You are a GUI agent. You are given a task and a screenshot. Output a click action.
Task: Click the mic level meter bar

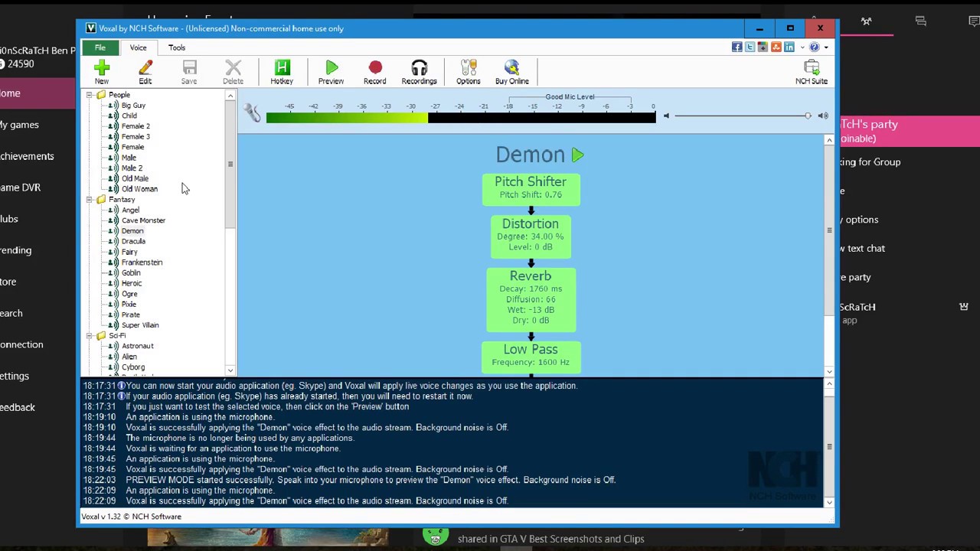click(x=461, y=117)
